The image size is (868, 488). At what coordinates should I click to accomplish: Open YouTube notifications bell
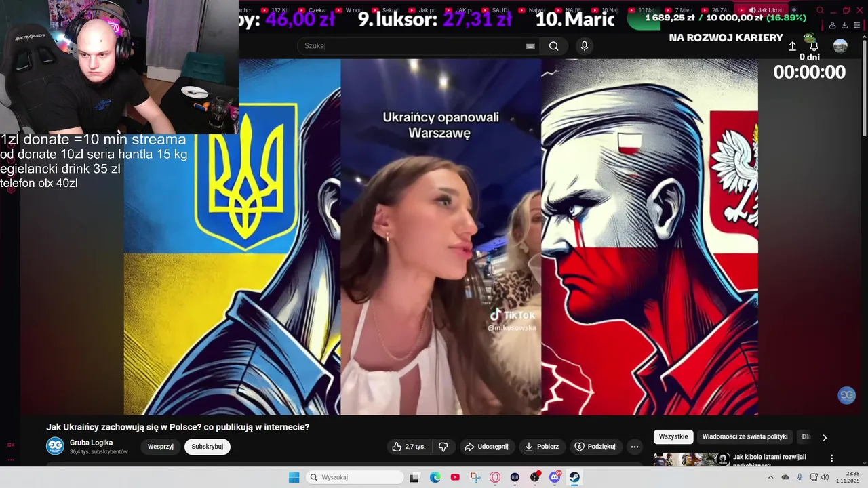(x=814, y=46)
